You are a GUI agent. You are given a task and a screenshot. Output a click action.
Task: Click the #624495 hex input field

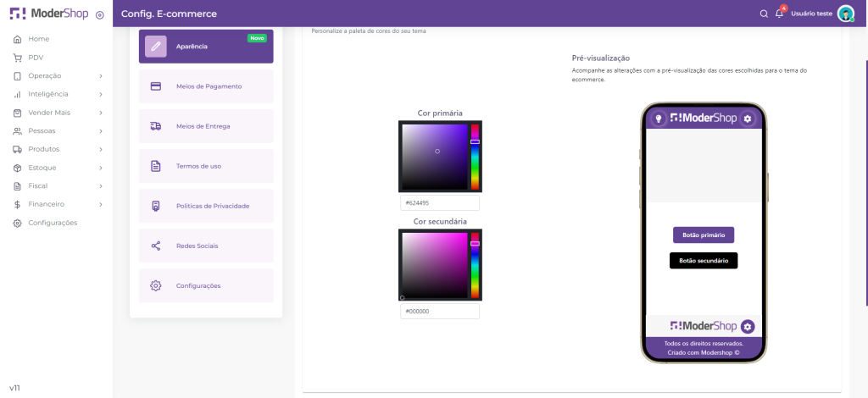coord(440,203)
